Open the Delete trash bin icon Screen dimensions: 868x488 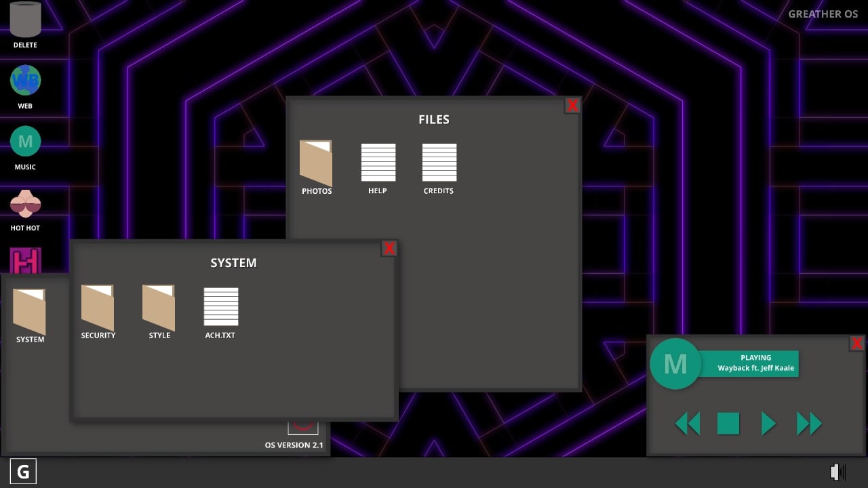coord(25,20)
